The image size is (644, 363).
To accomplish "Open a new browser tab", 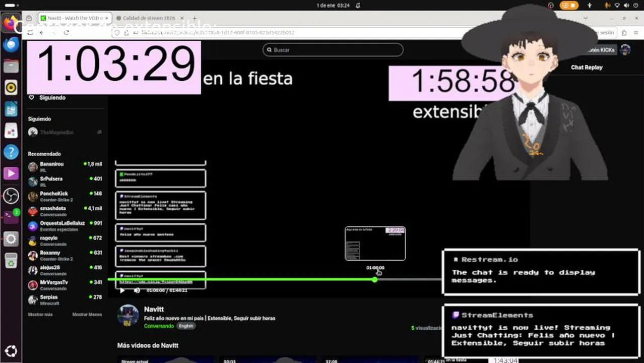I will pyautogui.click(x=195, y=18).
